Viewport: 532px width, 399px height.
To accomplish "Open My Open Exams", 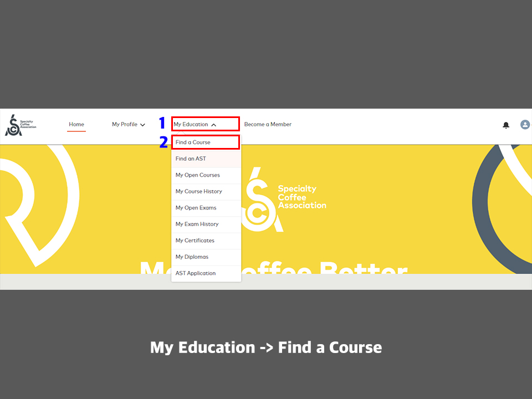I will (206, 208).
